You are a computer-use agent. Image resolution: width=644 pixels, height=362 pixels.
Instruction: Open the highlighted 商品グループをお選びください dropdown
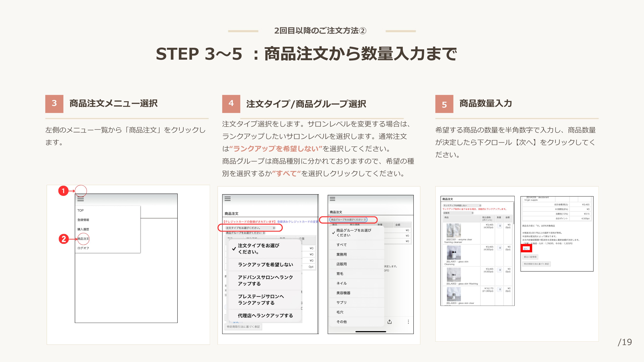pyautogui.click(x=348, y=220)
